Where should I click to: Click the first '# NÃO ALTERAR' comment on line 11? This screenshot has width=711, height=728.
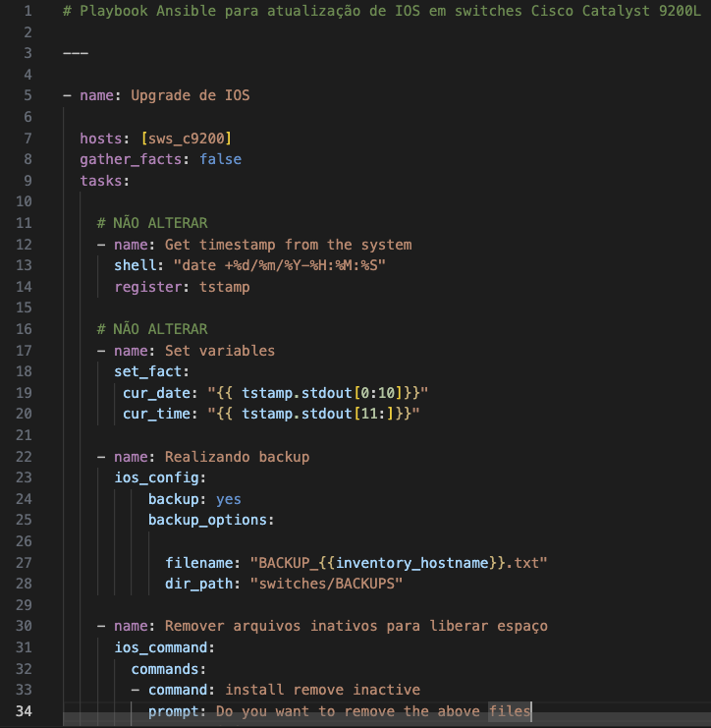152,223
